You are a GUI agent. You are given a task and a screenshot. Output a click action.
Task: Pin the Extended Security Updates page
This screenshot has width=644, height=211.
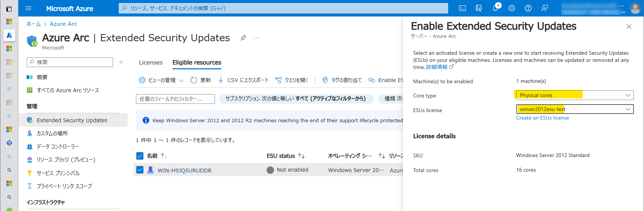243,37
